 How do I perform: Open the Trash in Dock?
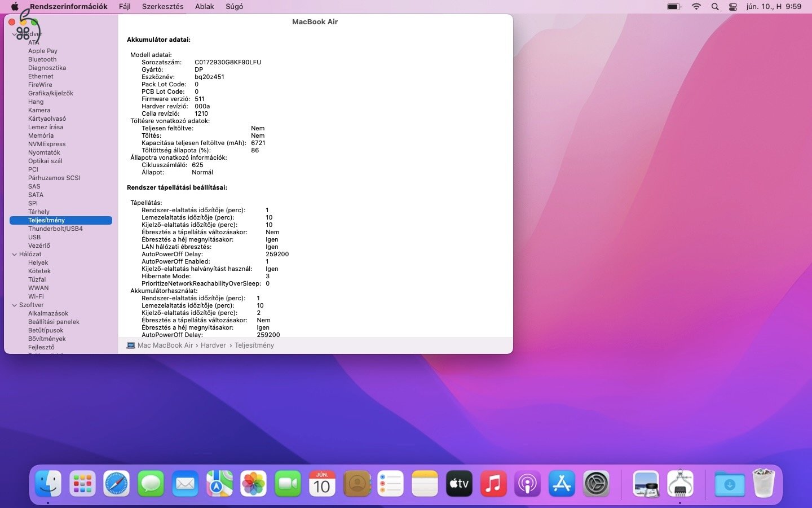click(x=764, y=484)
